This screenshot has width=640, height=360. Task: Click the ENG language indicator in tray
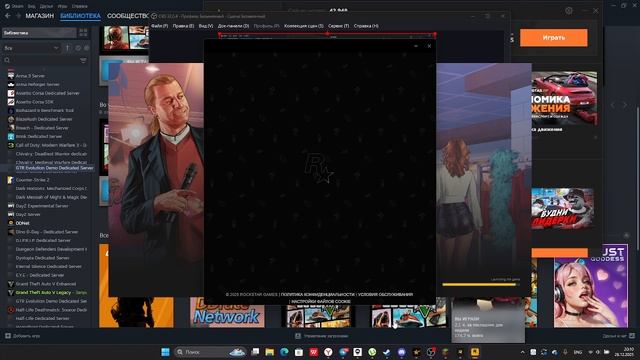pos(578,352)
